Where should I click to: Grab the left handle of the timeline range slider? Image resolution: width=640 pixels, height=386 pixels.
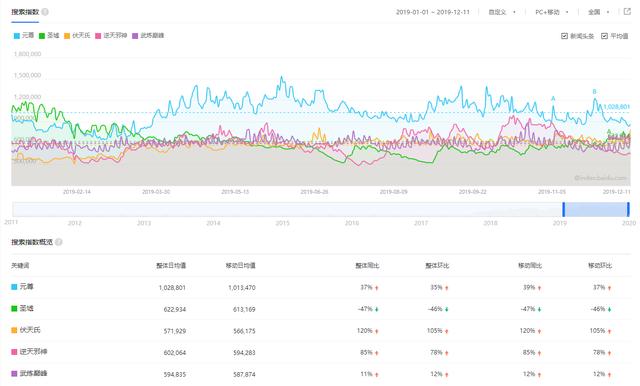[x=564, y=209]
